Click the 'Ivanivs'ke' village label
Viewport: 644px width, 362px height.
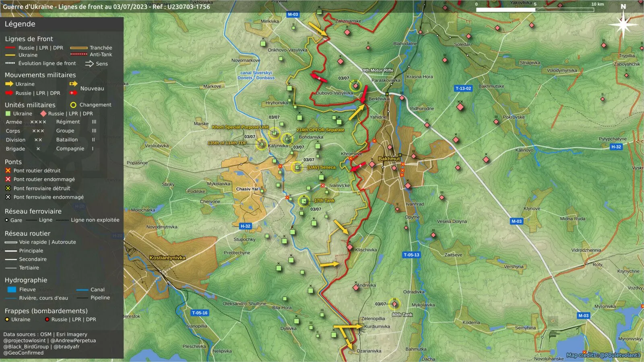(339, 185)
